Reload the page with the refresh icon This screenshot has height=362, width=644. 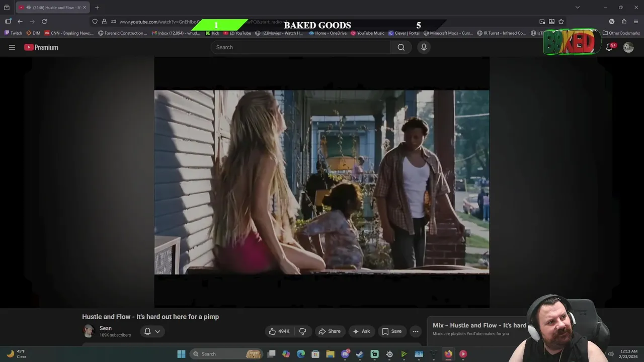44,22
